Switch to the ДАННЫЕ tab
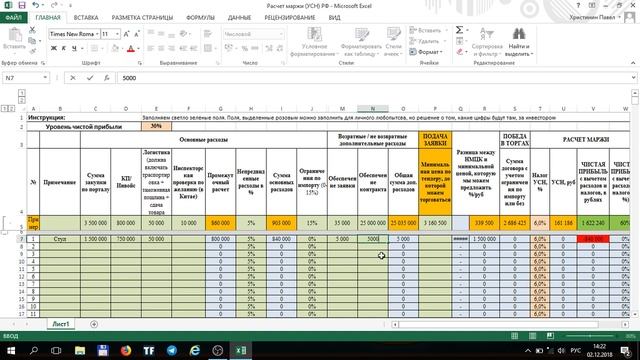The width and height of the screenshot is (640, 360). (239, 18)
